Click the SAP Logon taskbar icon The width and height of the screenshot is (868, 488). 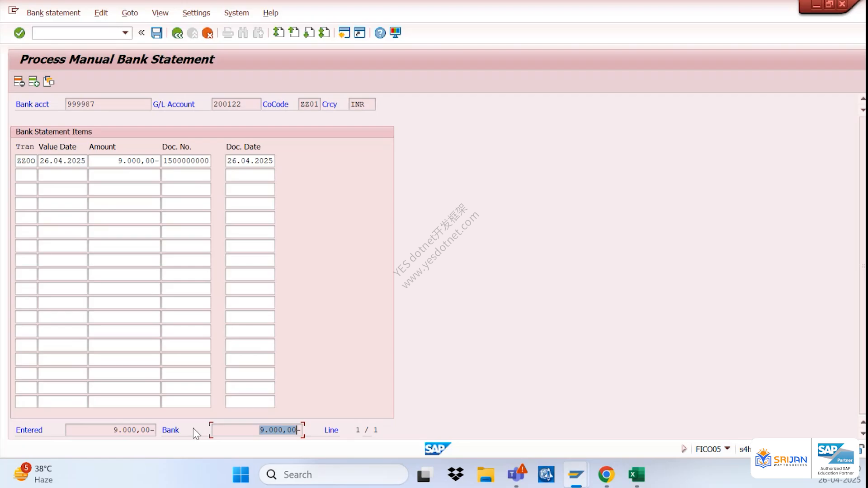(x=576, y=474)
